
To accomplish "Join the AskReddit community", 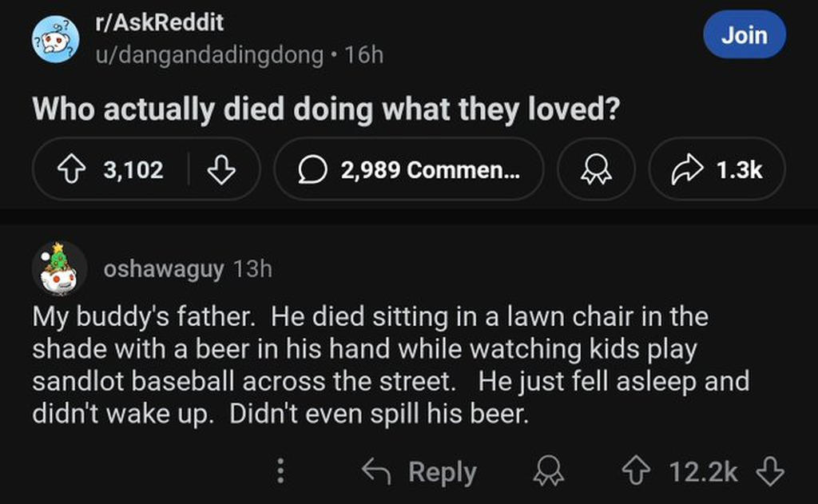I will (744, 35).
